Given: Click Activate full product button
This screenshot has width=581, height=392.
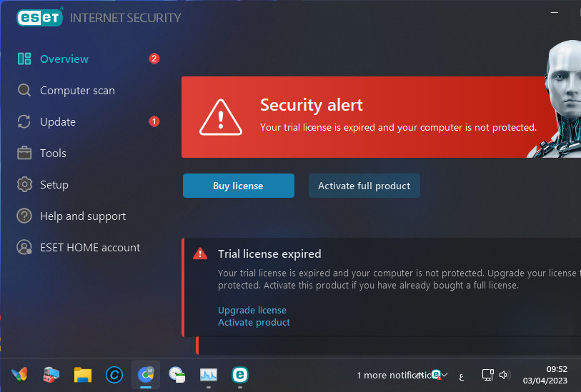Looking at the screenshot, I should click(x=364, y=186).
